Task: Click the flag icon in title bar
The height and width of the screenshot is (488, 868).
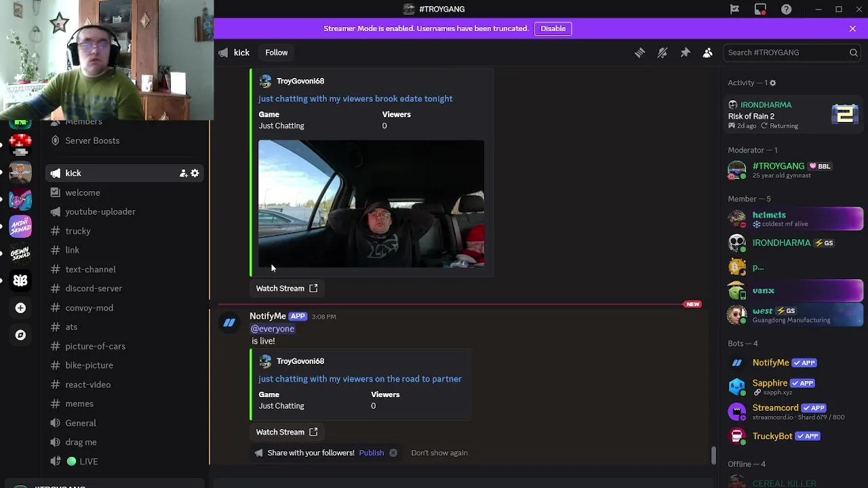Action: pos(734,9)
